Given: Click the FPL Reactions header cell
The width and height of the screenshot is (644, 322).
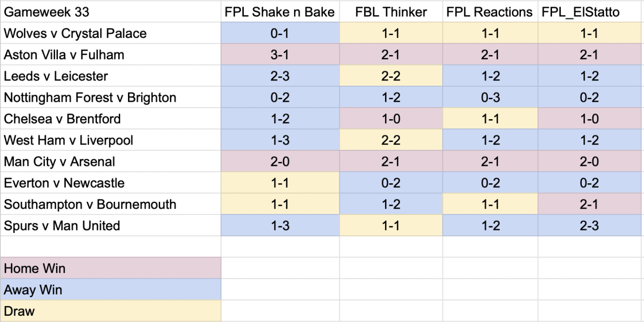Looking at the screenshot, I should coord(490,12).
